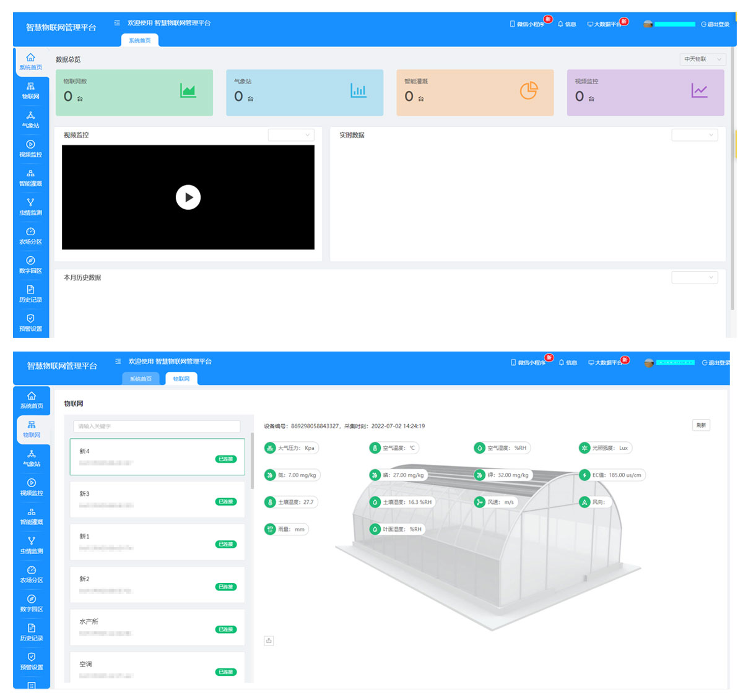Viewport: 743px width, 700px height.
Task: Play the video in the 视频监控 panel
Action: (188, 197)
